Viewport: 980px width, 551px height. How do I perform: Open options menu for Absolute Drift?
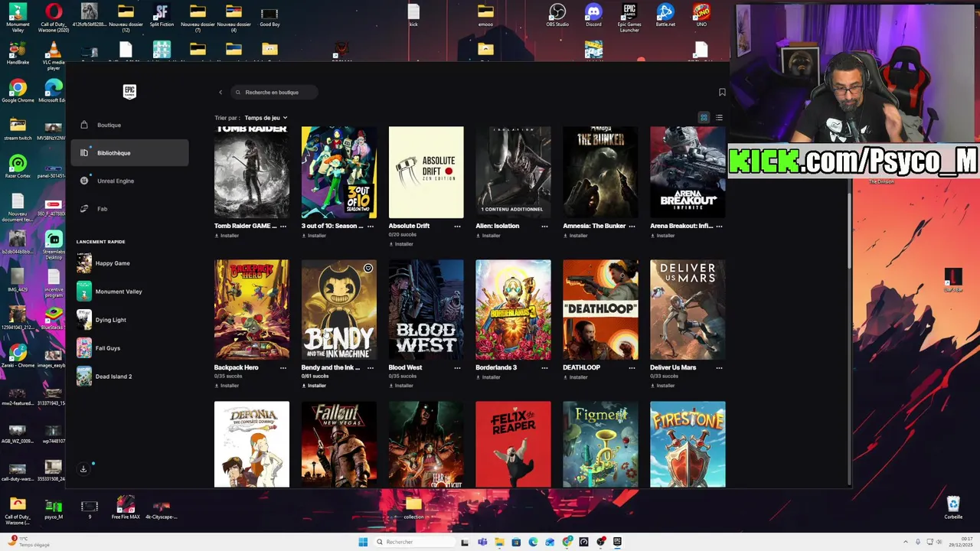[x=458, y=227]
